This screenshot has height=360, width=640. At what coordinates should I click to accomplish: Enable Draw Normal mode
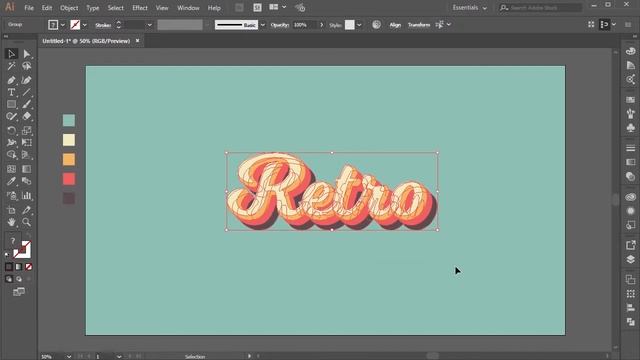tap(9, 279)
